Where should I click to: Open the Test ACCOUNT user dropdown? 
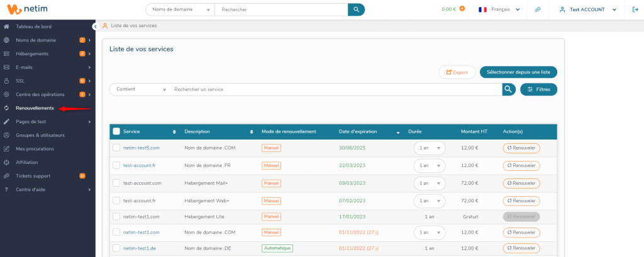pyautogui.click(x=588, y=9)
